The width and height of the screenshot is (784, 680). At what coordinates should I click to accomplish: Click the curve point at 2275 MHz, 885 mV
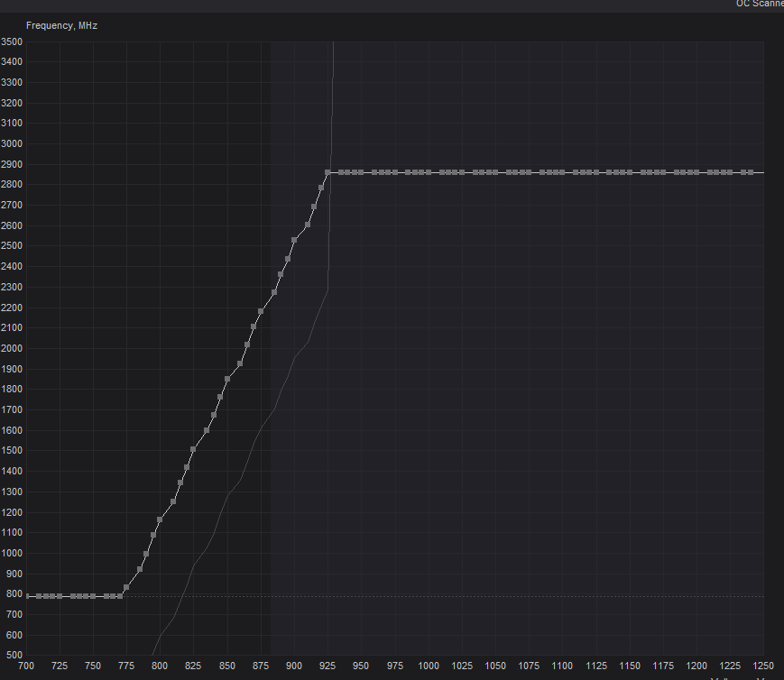274,292
